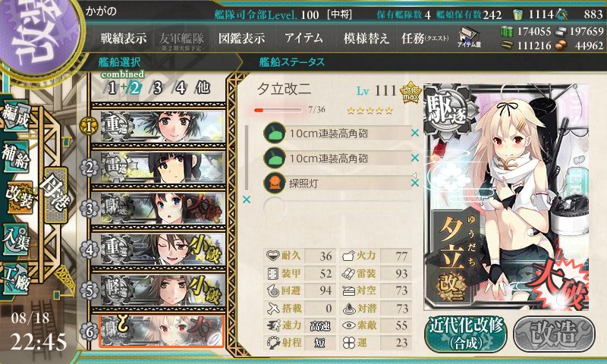Open 任務(クエスト) quest menu

[425, 38]
